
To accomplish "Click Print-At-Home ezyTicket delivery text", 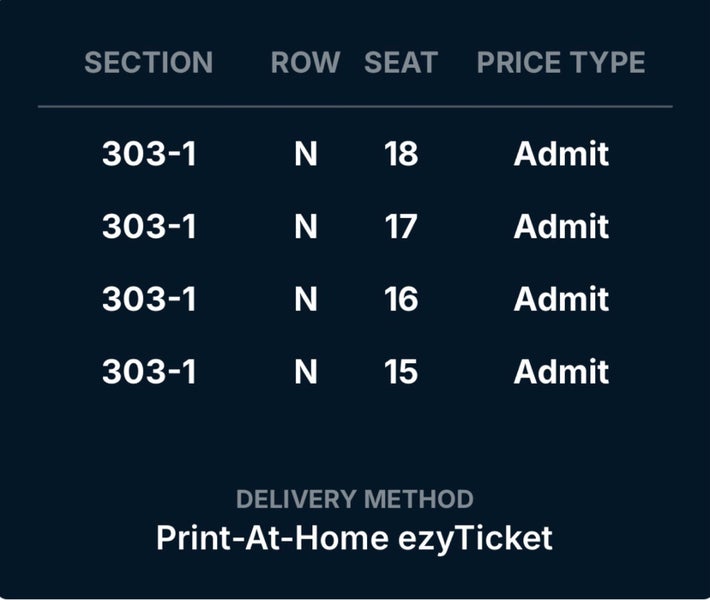I will 354,538.
